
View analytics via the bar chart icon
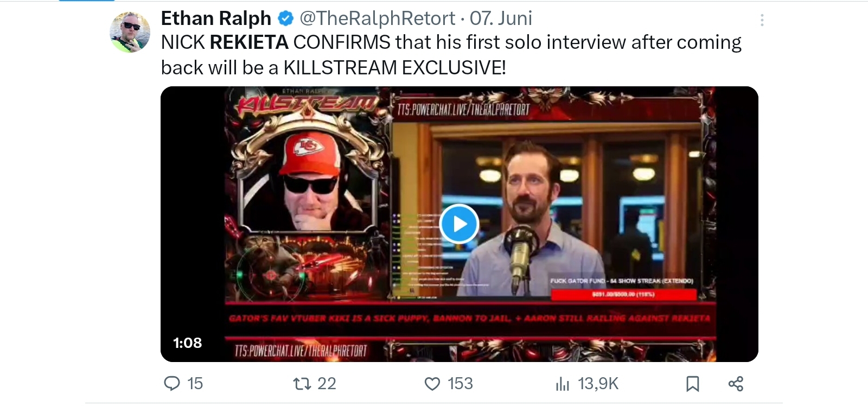tap(563, 384)
